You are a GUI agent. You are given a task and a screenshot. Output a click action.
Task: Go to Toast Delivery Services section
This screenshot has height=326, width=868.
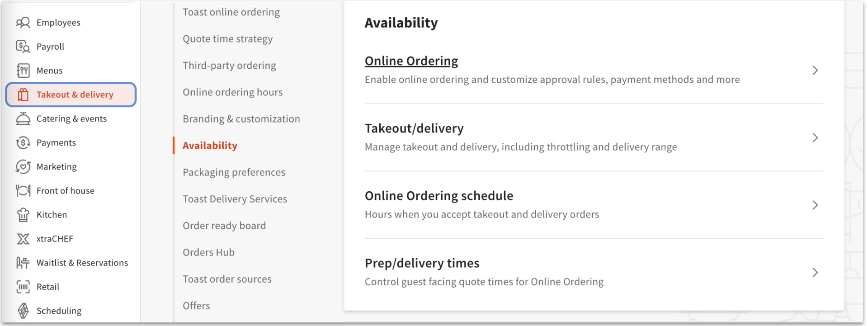click(235, 199)
